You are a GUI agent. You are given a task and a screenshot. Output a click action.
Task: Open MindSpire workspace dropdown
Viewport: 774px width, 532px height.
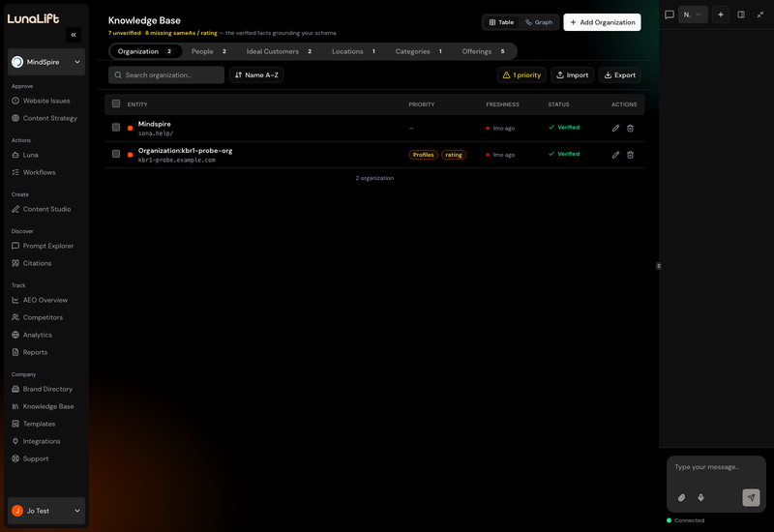tap(46, 62)
